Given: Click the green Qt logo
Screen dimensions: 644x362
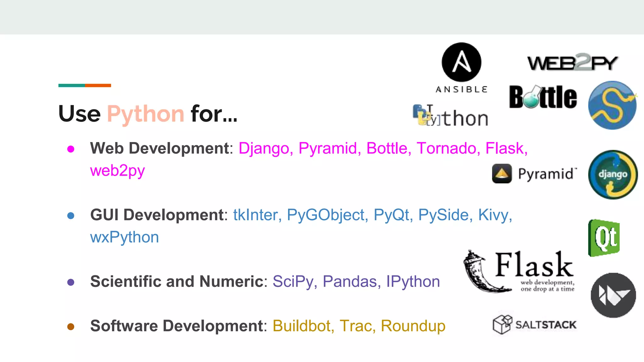Looking at the screenshot, I should (604, 238).
